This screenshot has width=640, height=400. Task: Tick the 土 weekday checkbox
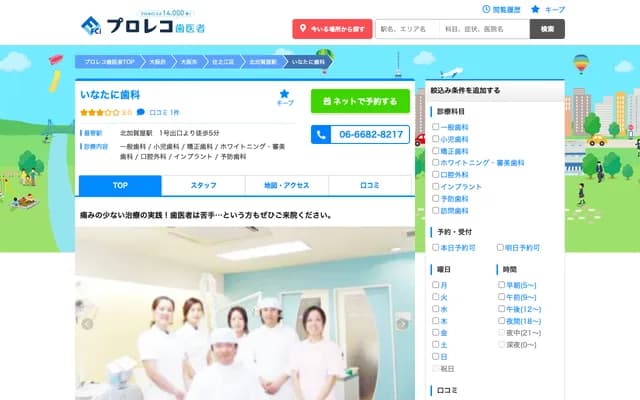point(436,344)
